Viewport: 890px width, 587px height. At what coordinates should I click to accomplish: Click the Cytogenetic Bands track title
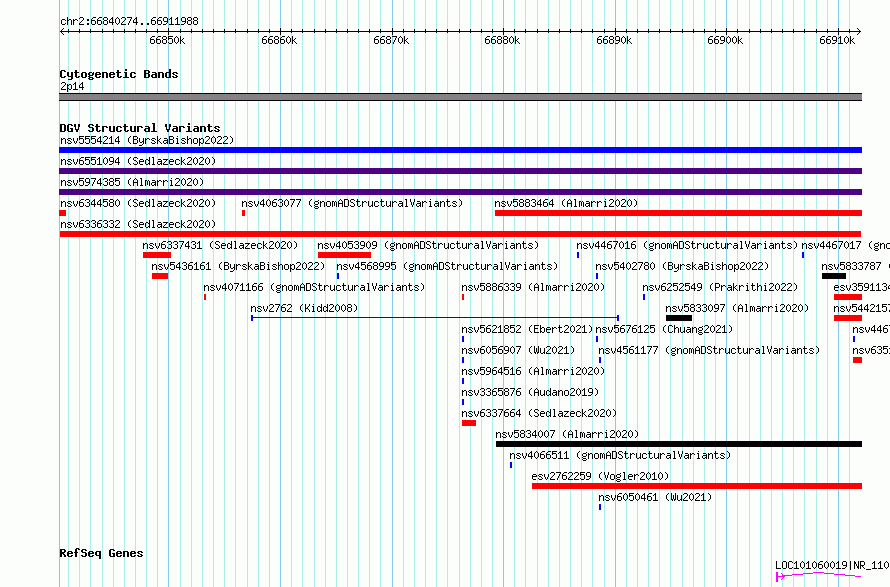coord(119,74)
